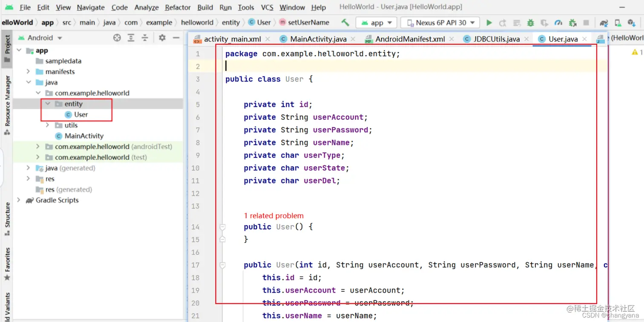Toggle the Resource Manager tool window
This screenshot has width=644, height=322.
point(7,106)
